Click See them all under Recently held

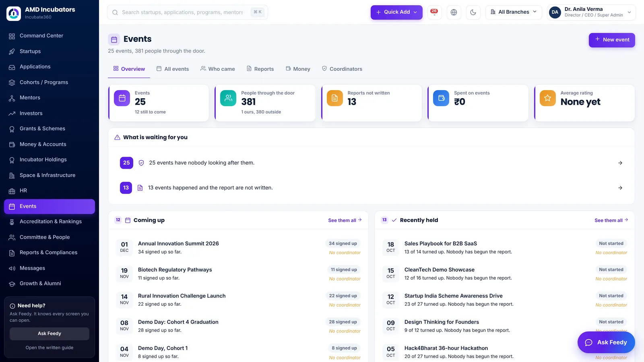(611, 220)
